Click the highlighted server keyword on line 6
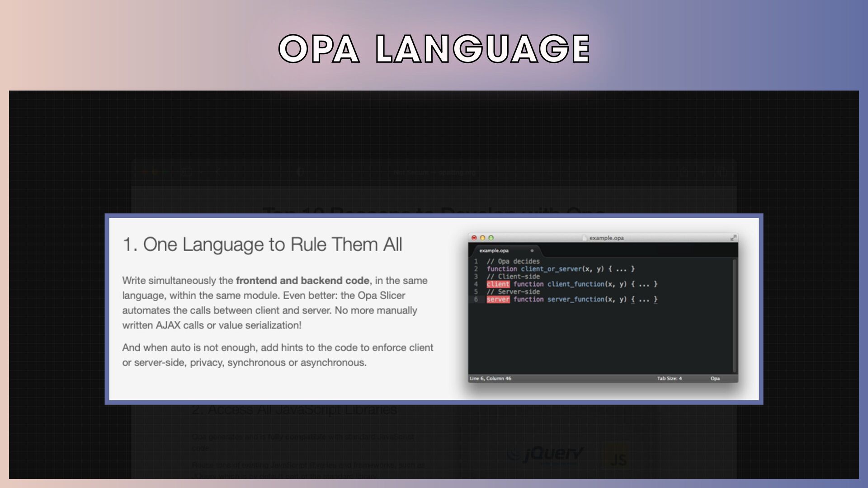This screenshot has width=868, height=488. [x=498, y=299]
